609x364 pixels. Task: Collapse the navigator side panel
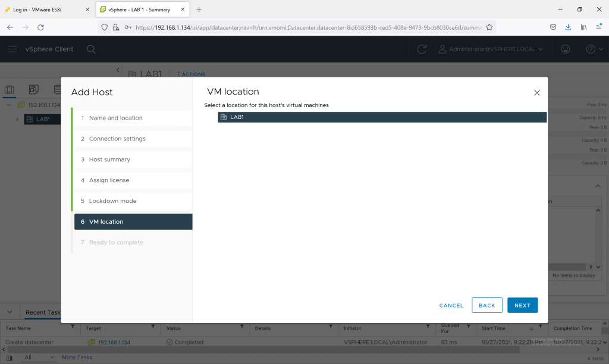point(118,70)
